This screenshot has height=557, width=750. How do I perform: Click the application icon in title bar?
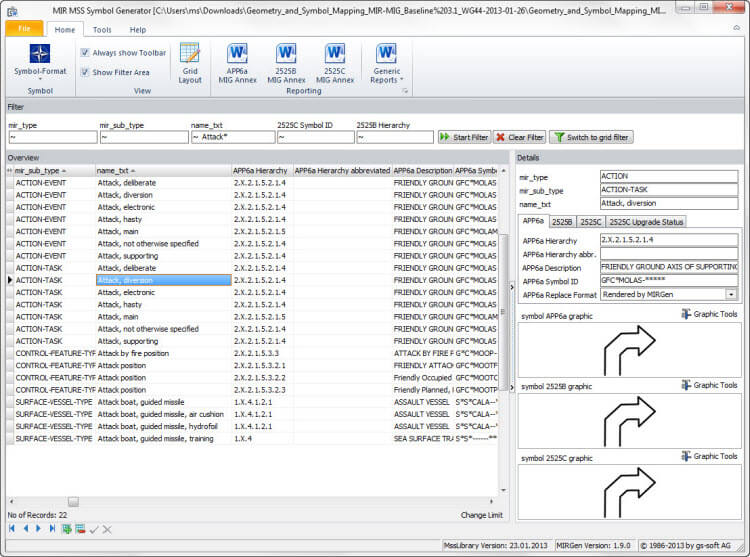point(12,11)
